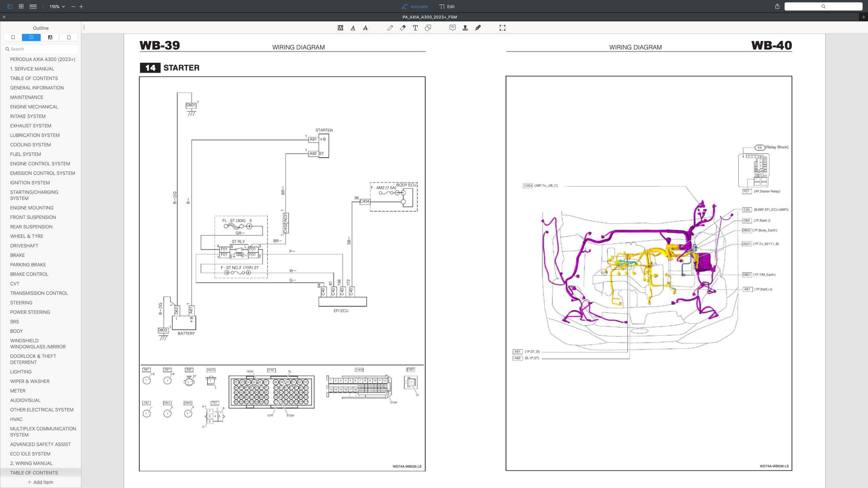Select the Eraser tool

[403, 28]
